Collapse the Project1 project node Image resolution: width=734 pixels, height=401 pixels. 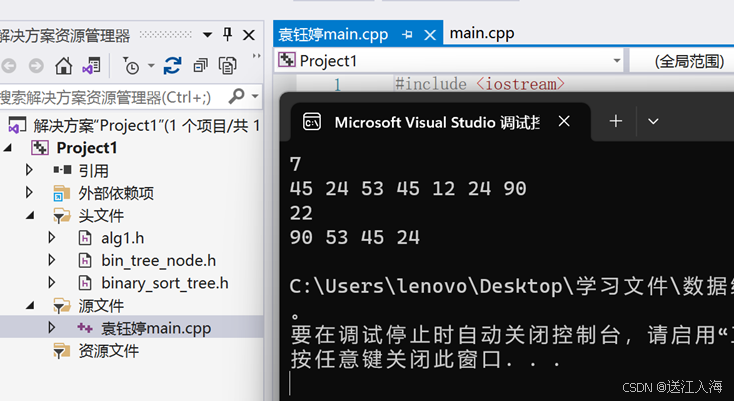8,148
